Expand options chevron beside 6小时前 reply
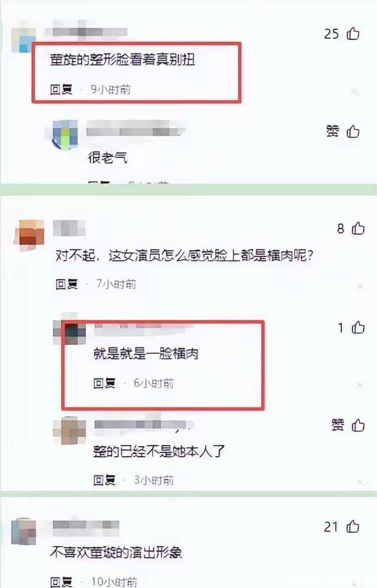The width and height of the screenshot is (377, 588). (x=360, y=385)
